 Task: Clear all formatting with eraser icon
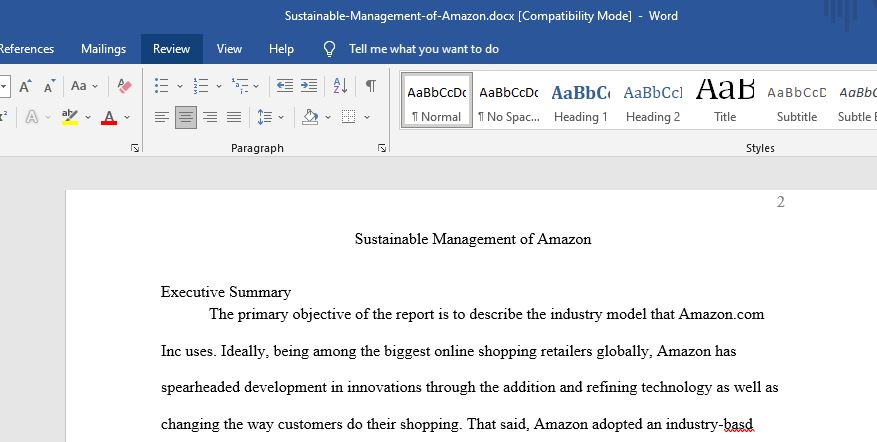(x=125, y=86)
